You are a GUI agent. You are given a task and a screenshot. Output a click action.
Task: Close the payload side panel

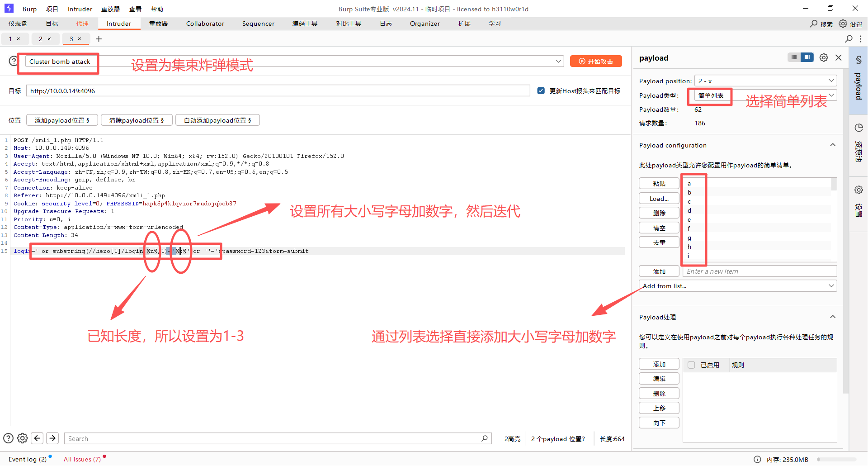839,57
